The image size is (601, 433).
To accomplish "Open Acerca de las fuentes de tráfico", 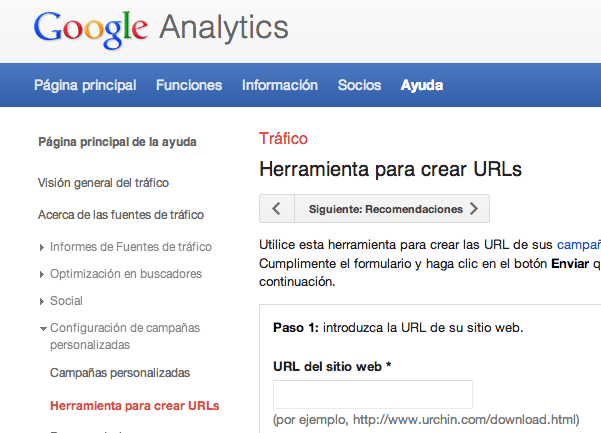I will [120, 215].
